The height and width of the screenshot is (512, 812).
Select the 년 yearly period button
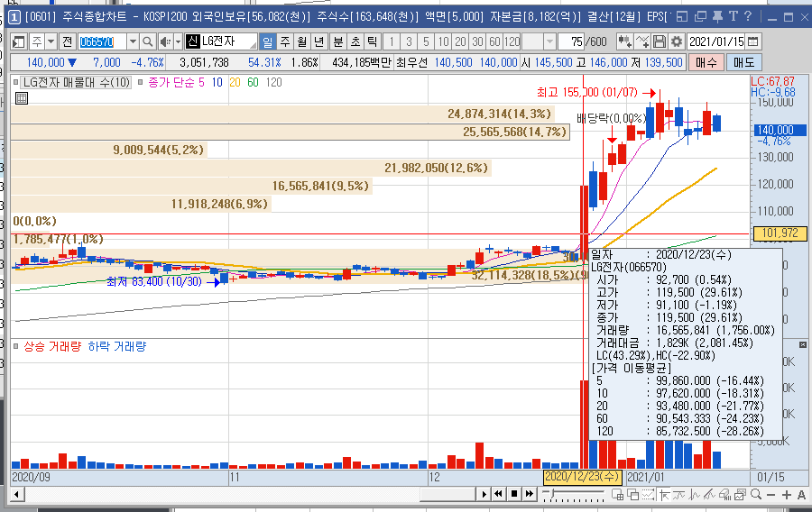click(x=319, y=41)
